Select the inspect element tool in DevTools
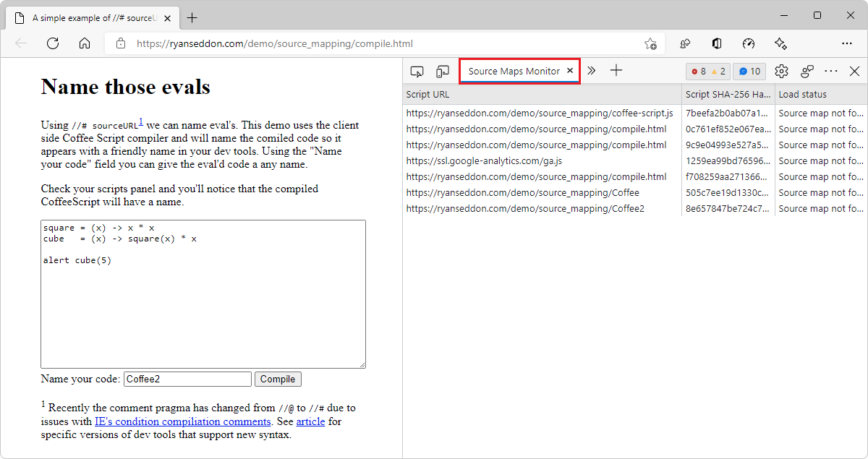This screenshot has width=868, height=459. 417,71
